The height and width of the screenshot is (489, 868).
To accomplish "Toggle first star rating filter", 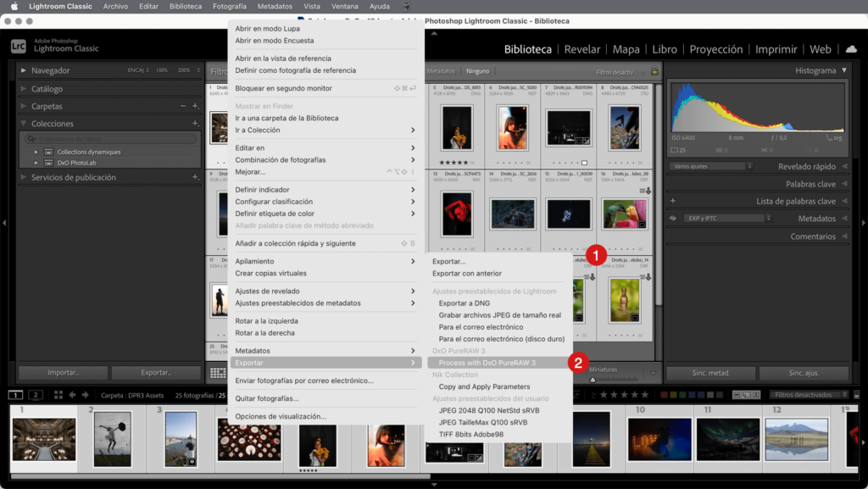I will (604, 395).
